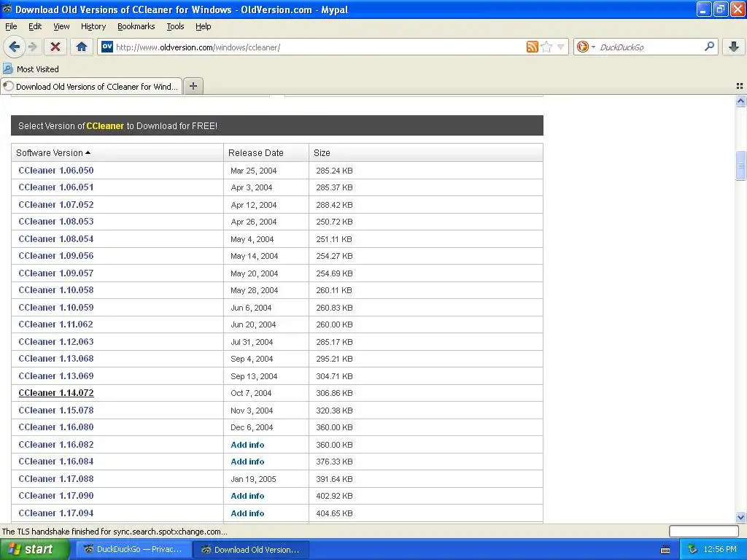Viewport: 747px width, 560px height.
Task: Click the CCleaner name in banner heading
Action: [x=105, y=125]
